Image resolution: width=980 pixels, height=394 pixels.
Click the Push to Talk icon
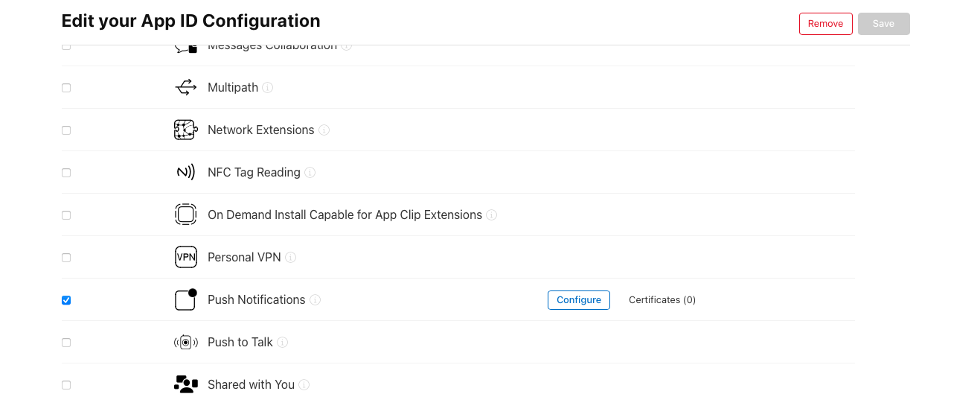(185, 343)
